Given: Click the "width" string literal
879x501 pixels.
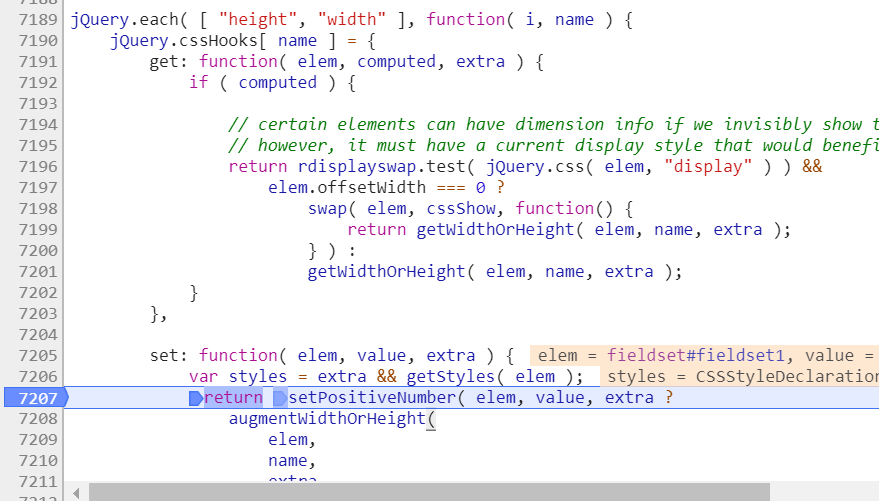Looking at the screenshot, I should point(351,20).
